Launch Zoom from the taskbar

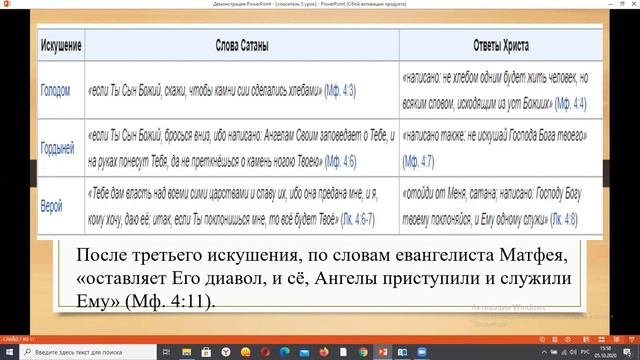(422, 351)
